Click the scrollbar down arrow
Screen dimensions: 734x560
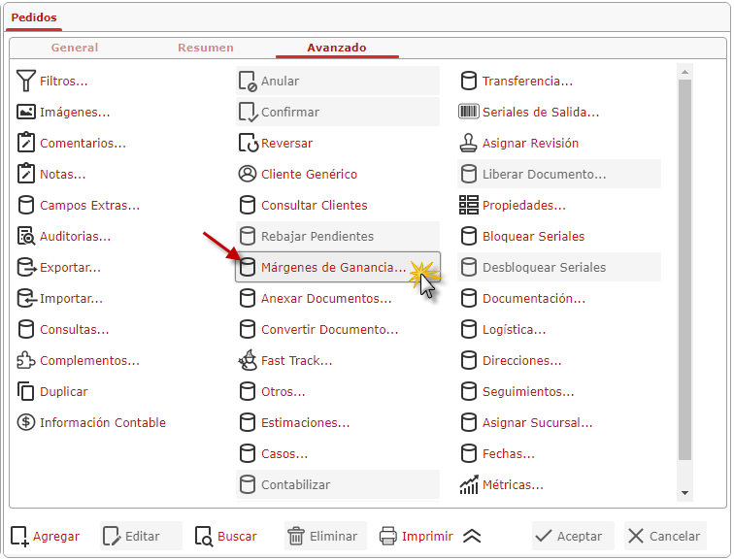pyautogui.click(x=684, y=493)
